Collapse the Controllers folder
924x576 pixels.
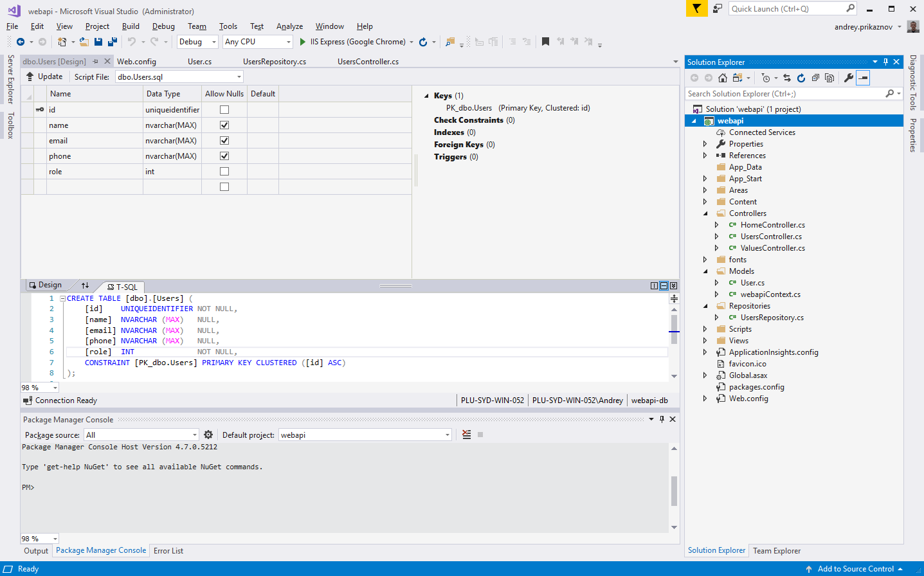705,213
